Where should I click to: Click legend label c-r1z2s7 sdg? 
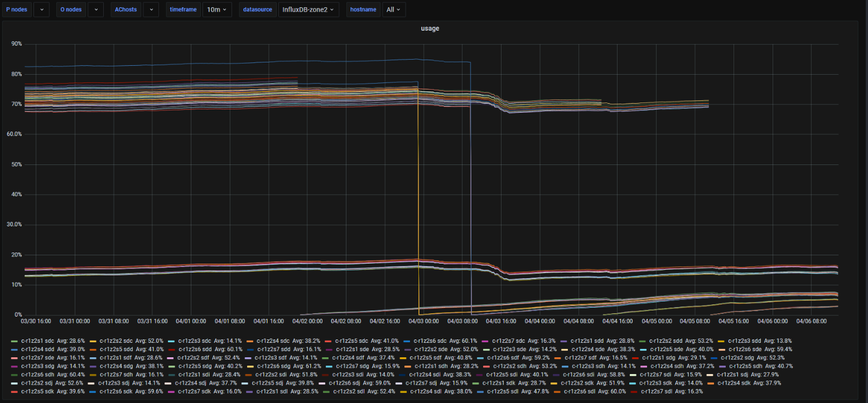click(x=352, y=366)
